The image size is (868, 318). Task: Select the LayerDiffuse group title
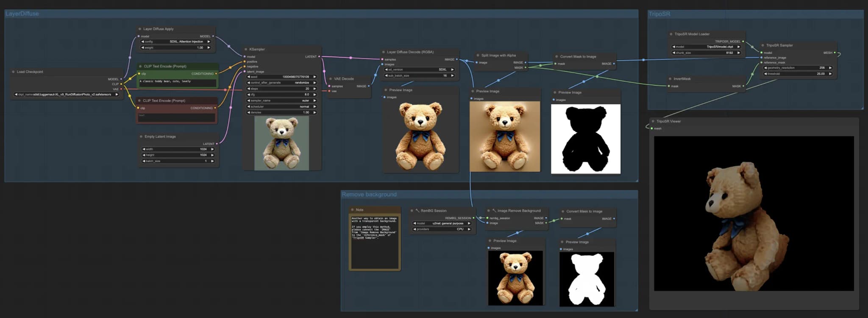[22, 14]
